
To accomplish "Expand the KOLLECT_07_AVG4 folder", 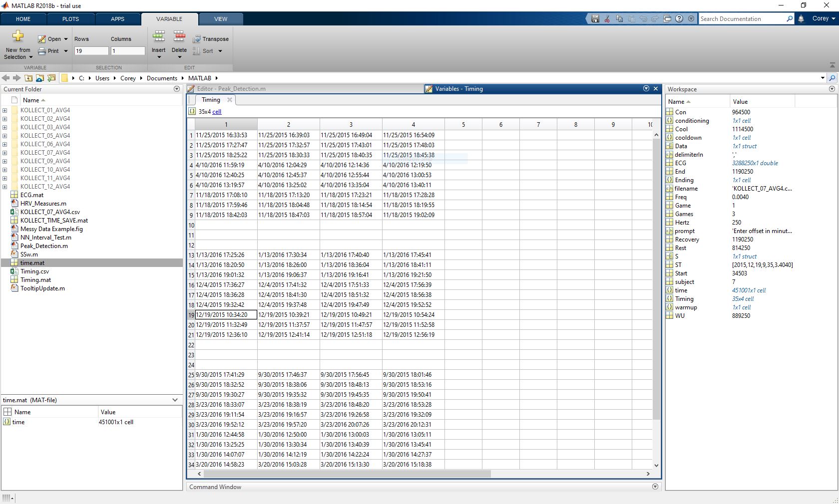I will pos(5,153).
